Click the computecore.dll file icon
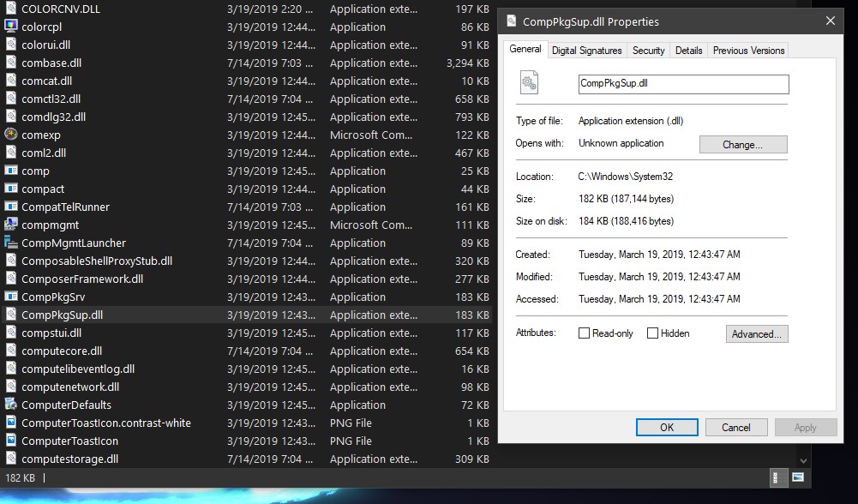 point(11,351)
